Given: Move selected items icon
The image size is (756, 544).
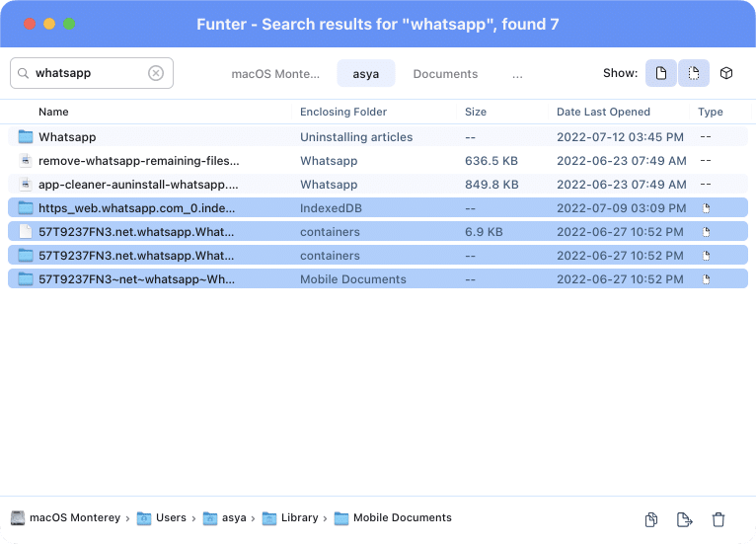Looking at the screenshot, I should 685,519.
